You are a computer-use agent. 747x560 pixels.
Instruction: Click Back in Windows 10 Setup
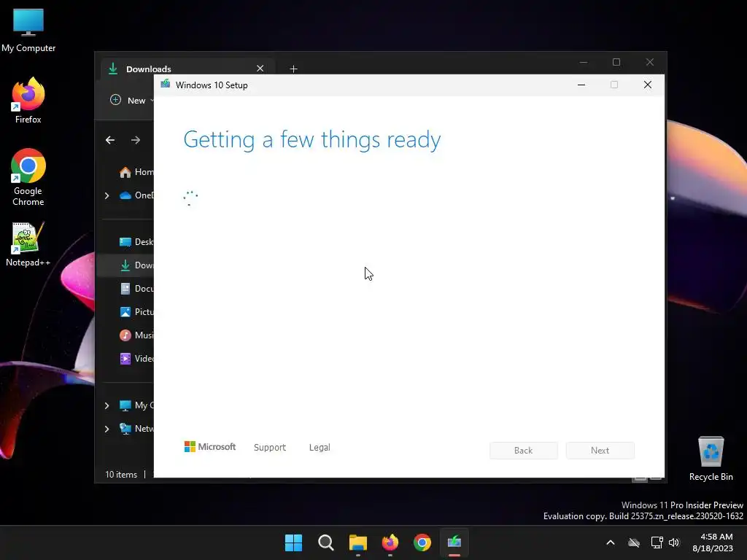tap(523, 451)
